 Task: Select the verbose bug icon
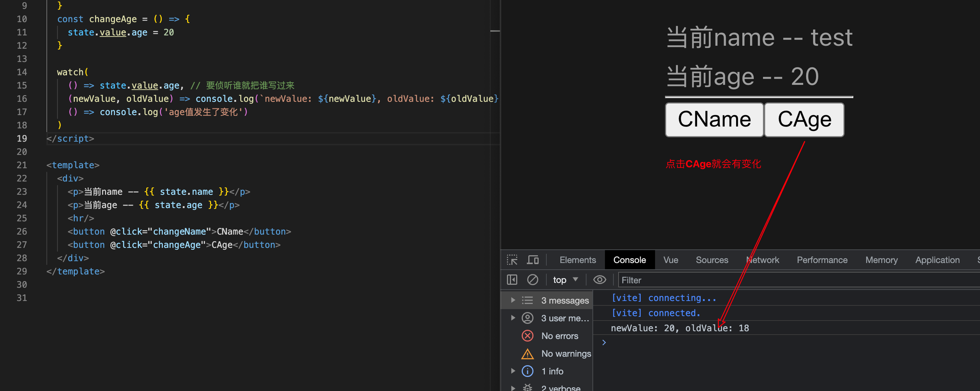[x=527, y=388]
